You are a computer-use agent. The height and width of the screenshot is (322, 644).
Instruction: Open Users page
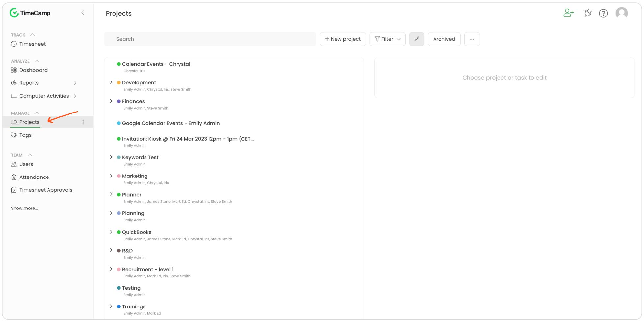click(26, 164)
